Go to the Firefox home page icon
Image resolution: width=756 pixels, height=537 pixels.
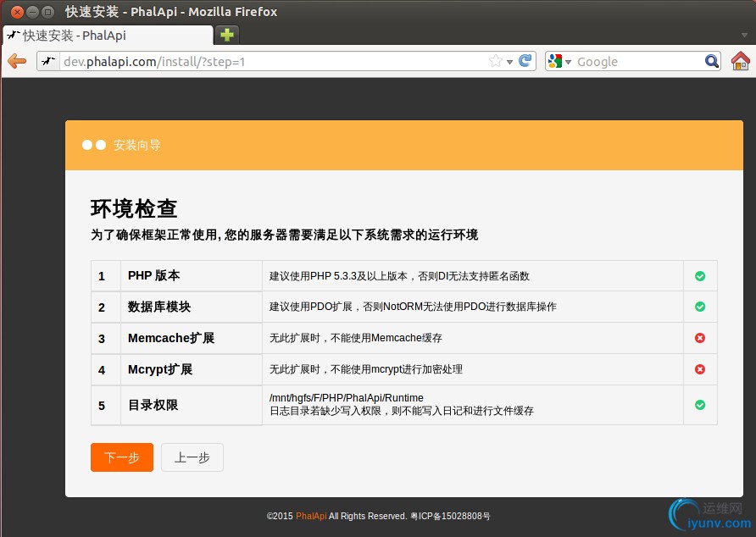740,61
